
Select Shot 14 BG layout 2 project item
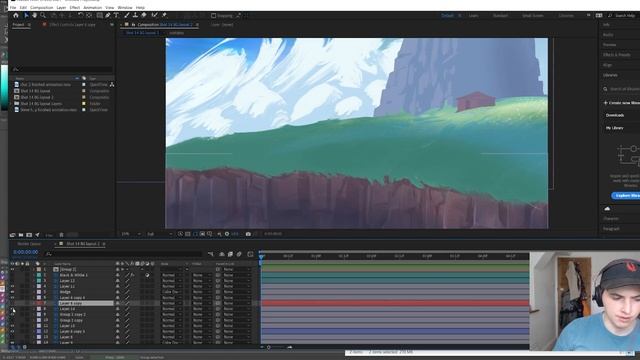coord(37,98)
